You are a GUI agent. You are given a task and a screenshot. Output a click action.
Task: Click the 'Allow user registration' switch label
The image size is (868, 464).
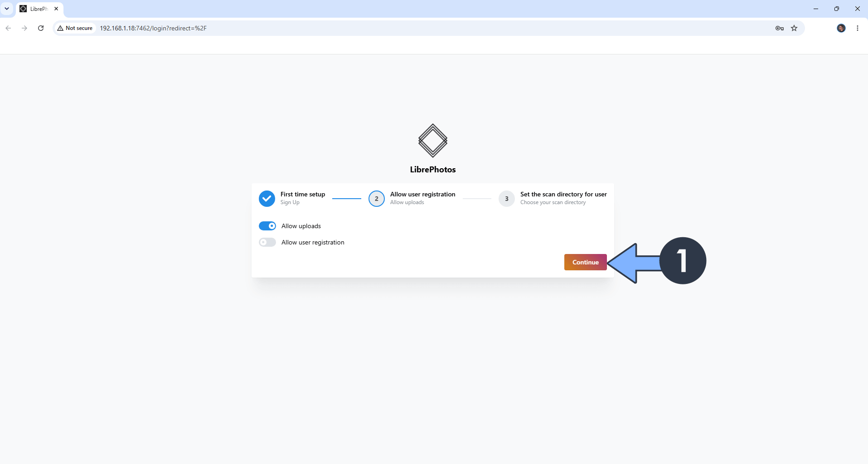pyautogui.click(x=313, y=242)
